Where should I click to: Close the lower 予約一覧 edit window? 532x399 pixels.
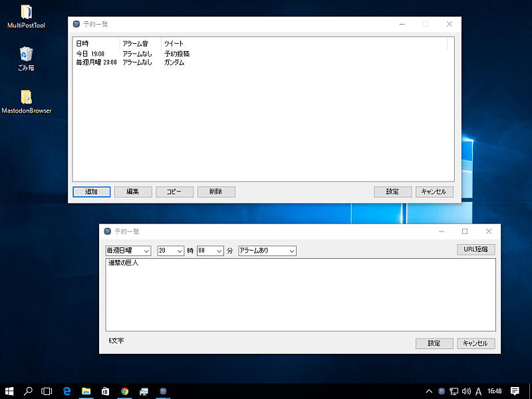[x=489, y=231]
